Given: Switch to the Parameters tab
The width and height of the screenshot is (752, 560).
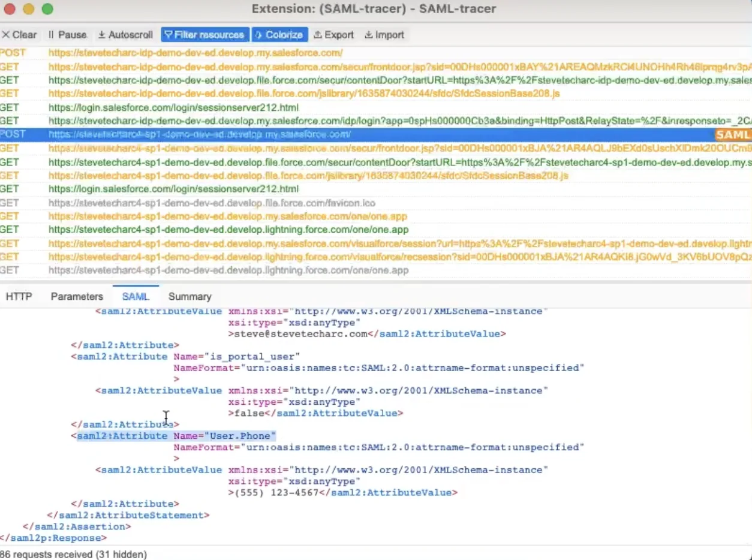Looking at the screenshot, I should [77, 296].
